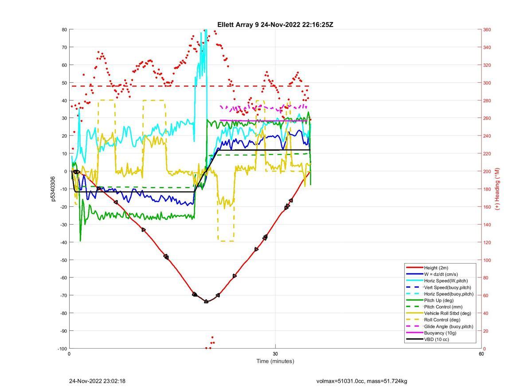The width and height of the screenshot is (532, 392).
Task: Click the 'Height (2m)' legend entry
Action: tap(436, 268)
